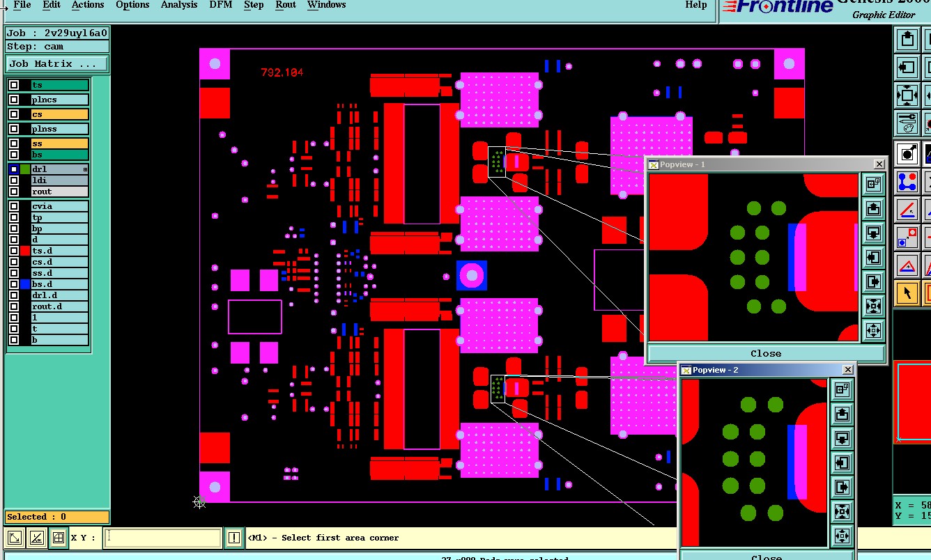Select the red triangle snap tool icon

pyautogui.click(x=907, y=265)
